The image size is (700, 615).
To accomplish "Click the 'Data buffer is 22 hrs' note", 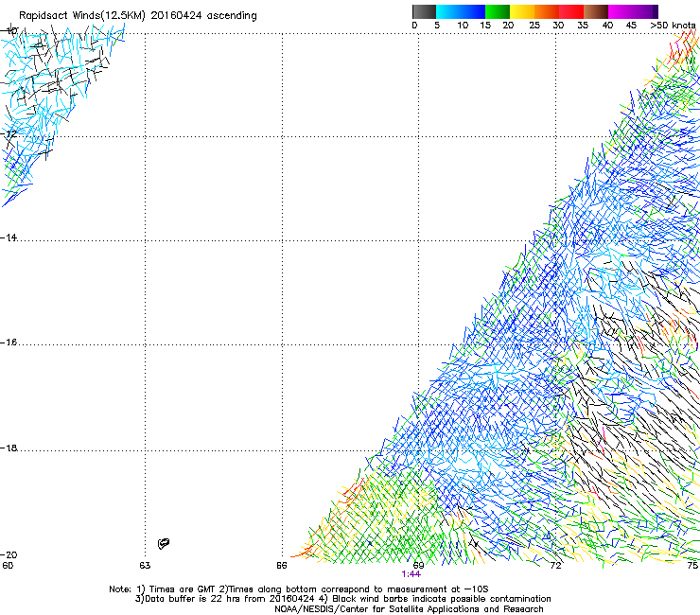I will [191, 599].
